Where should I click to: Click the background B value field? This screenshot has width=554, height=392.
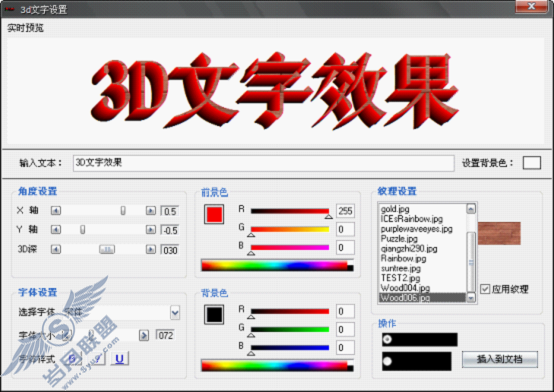point(345,347)
